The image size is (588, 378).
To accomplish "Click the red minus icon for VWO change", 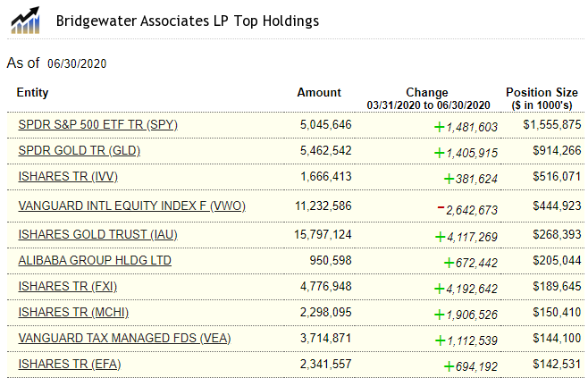I will pyautogui.click(x=441, y=208).
